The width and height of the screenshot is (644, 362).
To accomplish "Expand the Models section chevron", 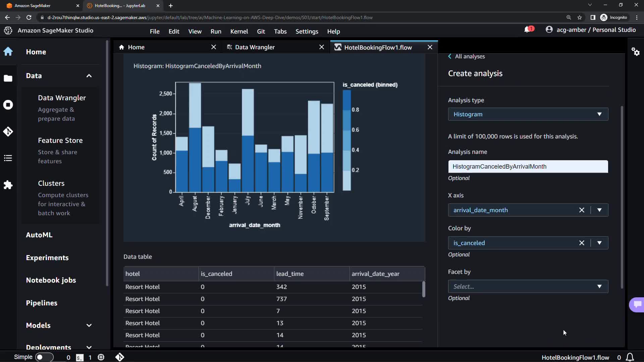I will point(89,325).
